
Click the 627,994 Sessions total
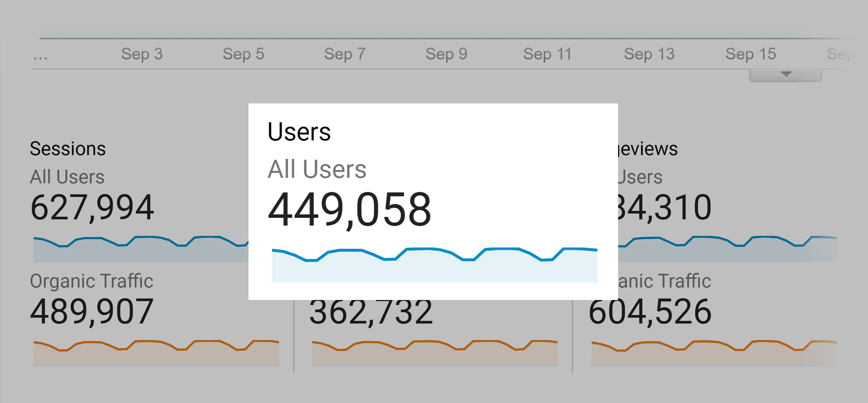point(93,208)
